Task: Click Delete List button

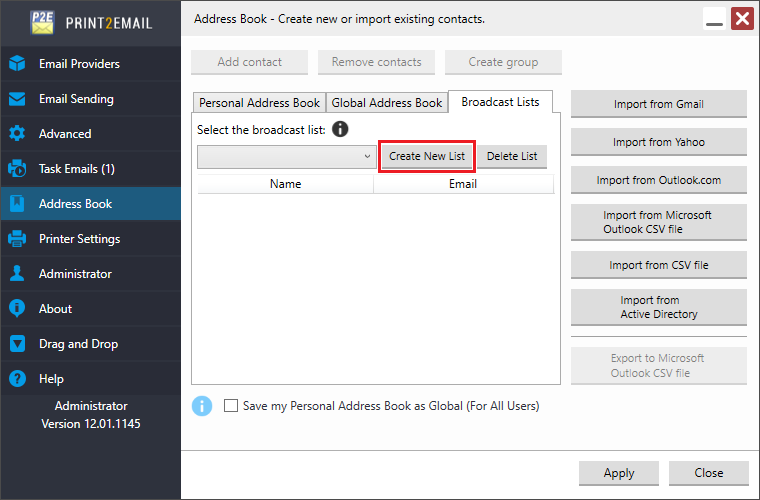Action: coord(512,156)
